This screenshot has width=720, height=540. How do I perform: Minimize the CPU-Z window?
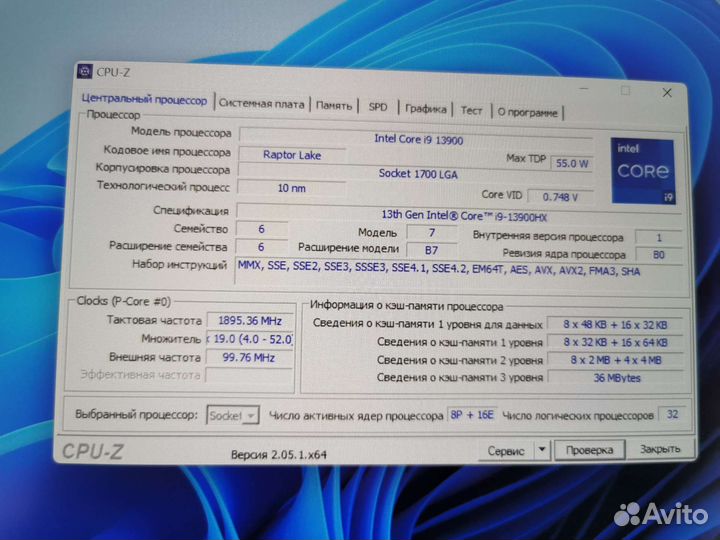pyautogui.click(x=584, y=88)
